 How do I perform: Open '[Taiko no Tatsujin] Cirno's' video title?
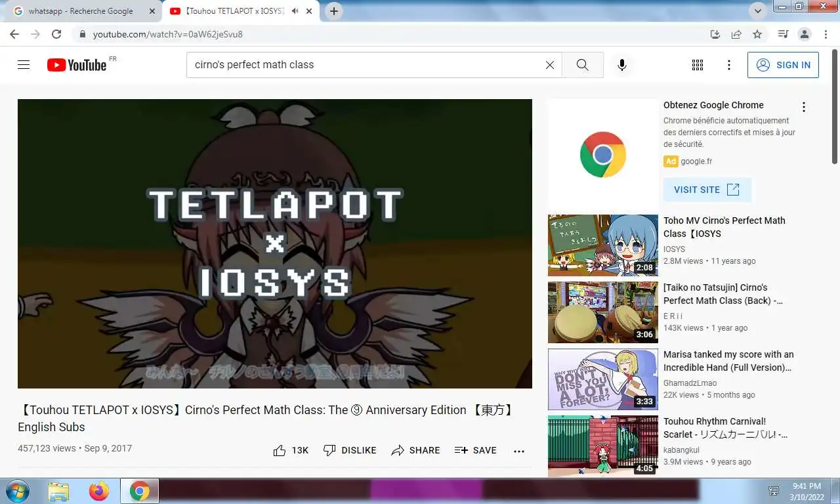click(x=723, y=294)
